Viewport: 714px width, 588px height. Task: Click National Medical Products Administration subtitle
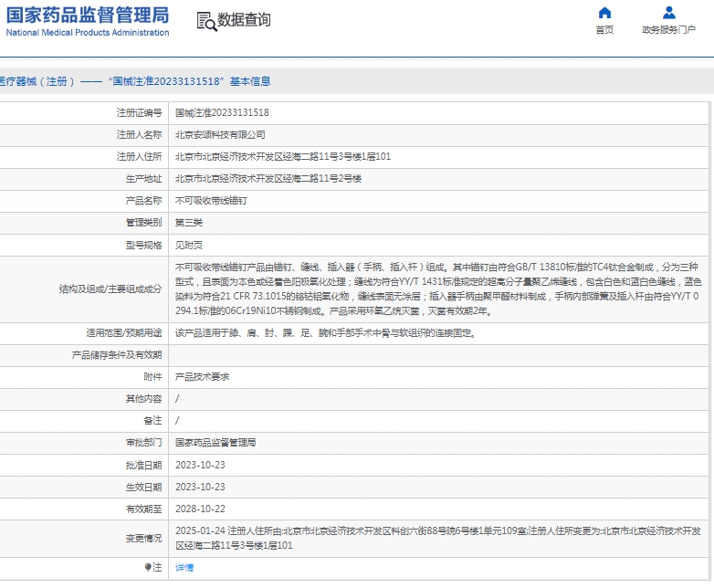click(x=88, y=33)
